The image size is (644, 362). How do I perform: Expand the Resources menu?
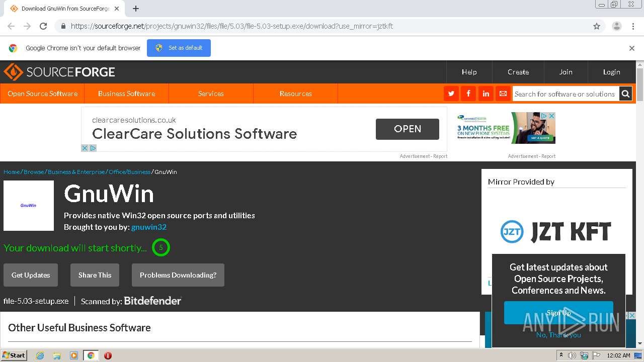click(295, 94)
